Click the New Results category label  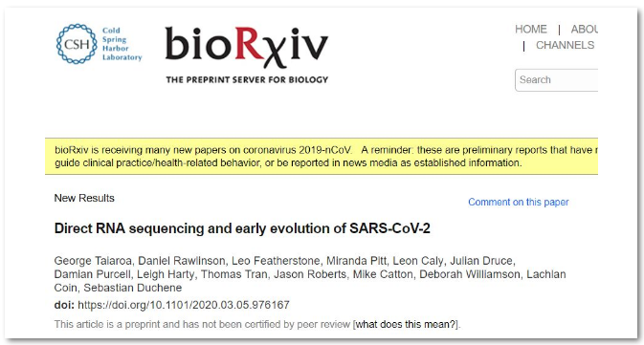pos(84,198)
